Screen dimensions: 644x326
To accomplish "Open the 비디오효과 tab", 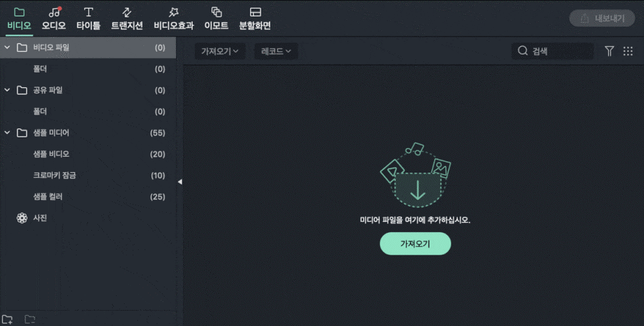I will click(x=174, y=19).
